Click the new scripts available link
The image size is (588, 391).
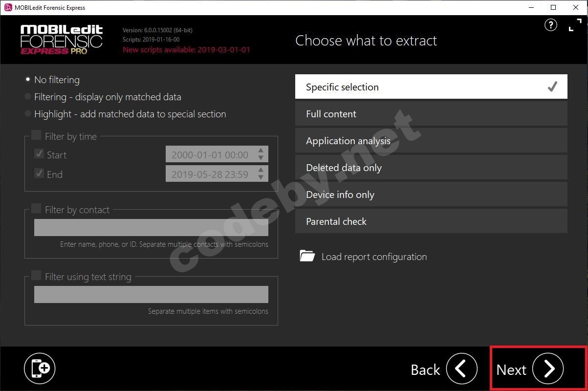pos(186,50)
